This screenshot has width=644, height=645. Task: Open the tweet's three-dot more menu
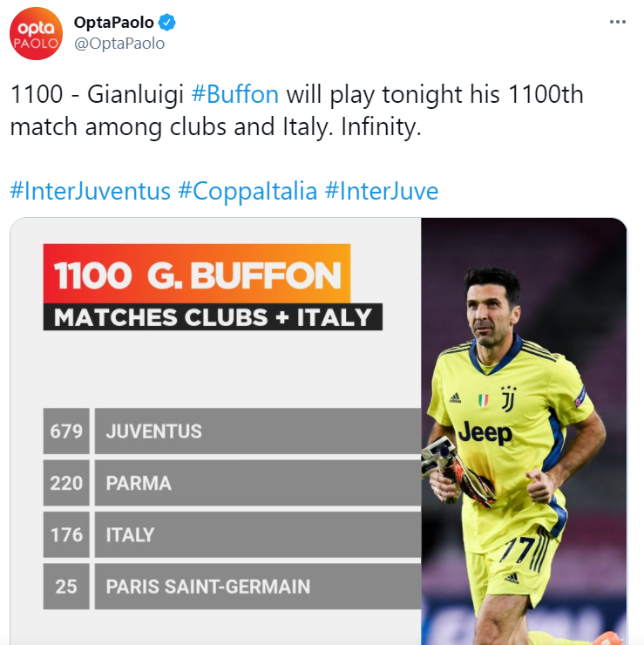pyautogui.click(x=617, y=22)
